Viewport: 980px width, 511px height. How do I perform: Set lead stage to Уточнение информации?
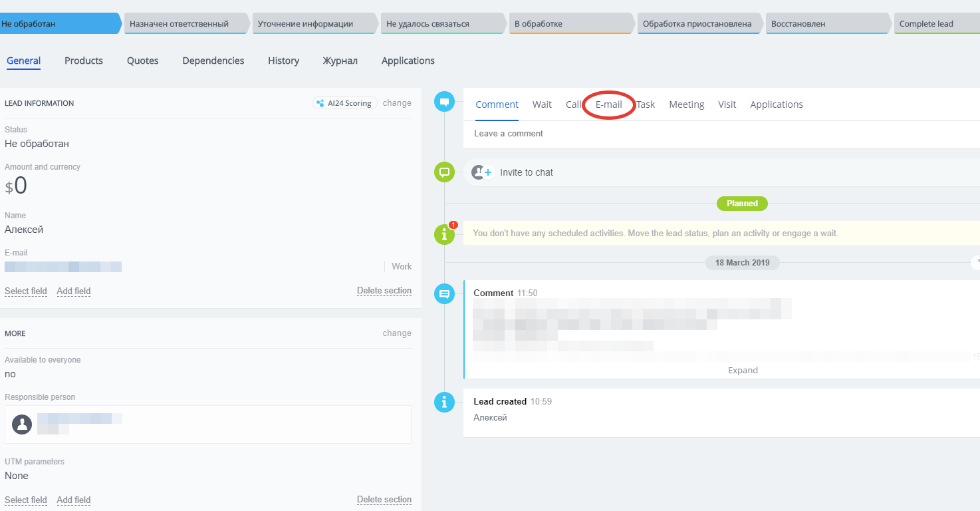point(315,23)
